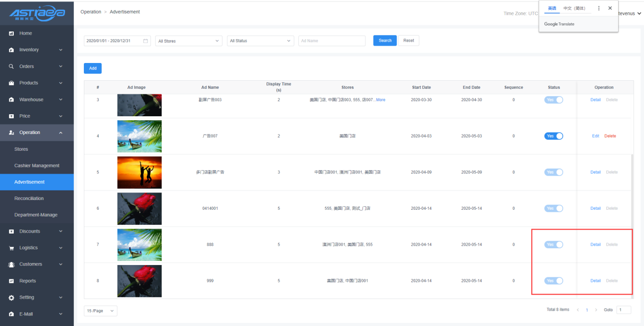The width and height of the screenshot is (644, 326).
Task: Open Google Translate options menu
Action: point(599,8)
